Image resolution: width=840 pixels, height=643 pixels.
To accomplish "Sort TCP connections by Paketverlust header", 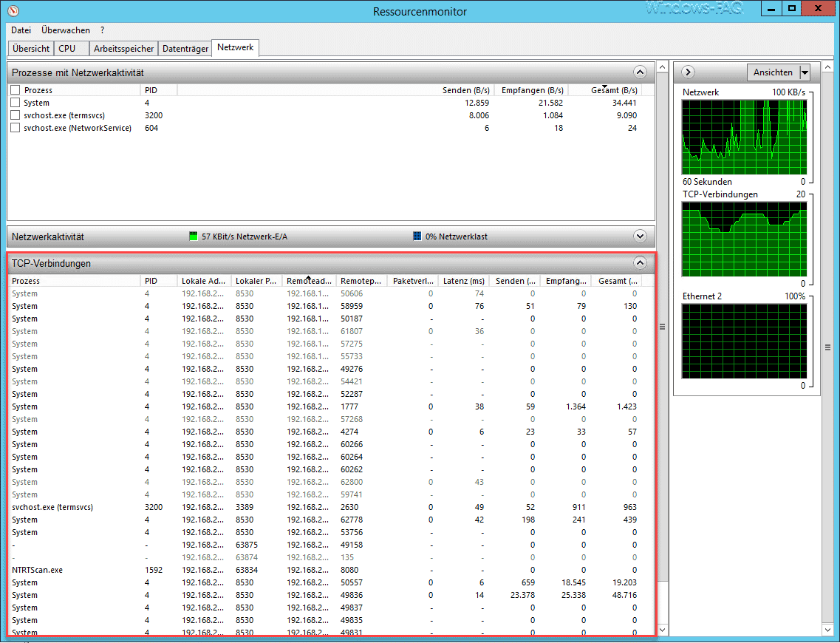I will [x=413, y=281].
